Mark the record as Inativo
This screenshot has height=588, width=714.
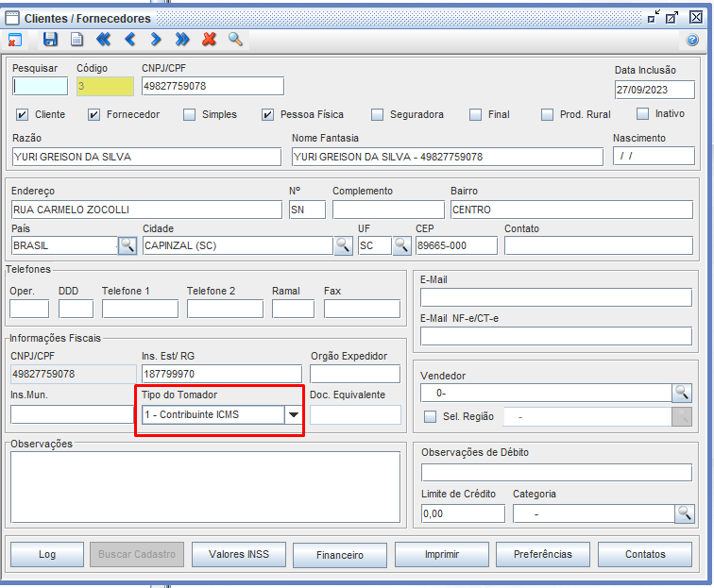642,114
